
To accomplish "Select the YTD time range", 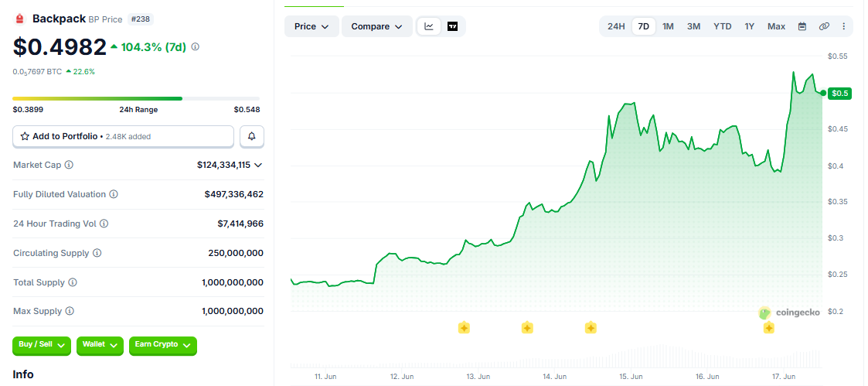I will click(x=723, y=26).
